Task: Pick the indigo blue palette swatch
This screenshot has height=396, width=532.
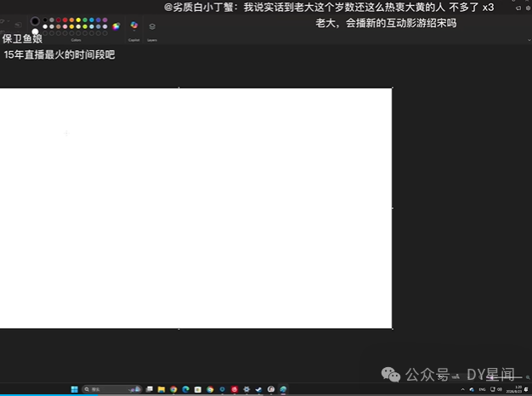Action: pyautogui.click(x=98, y=20)
